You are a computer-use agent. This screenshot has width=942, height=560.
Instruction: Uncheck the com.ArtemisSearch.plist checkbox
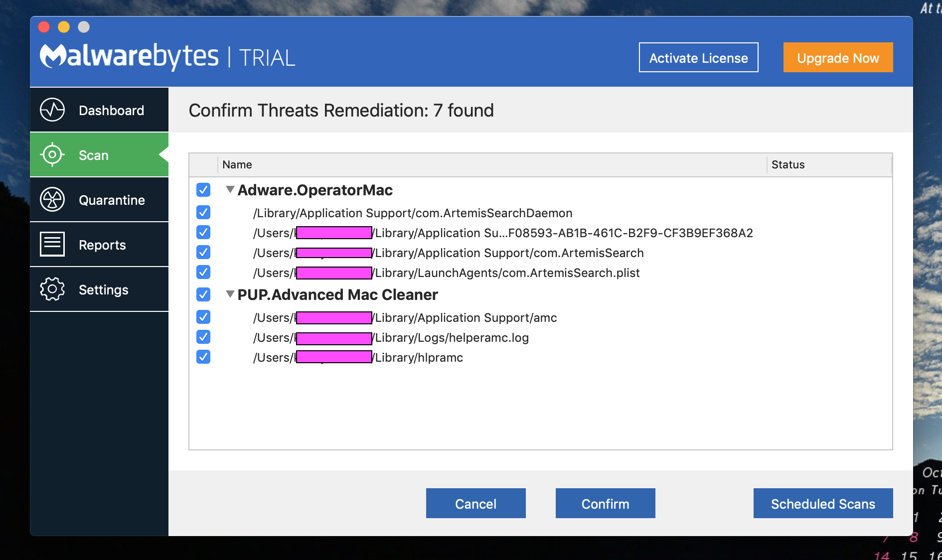203,273
